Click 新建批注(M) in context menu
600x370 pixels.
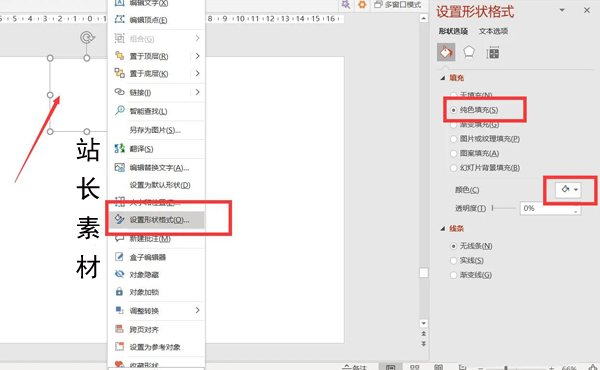[x=156, y=239]
